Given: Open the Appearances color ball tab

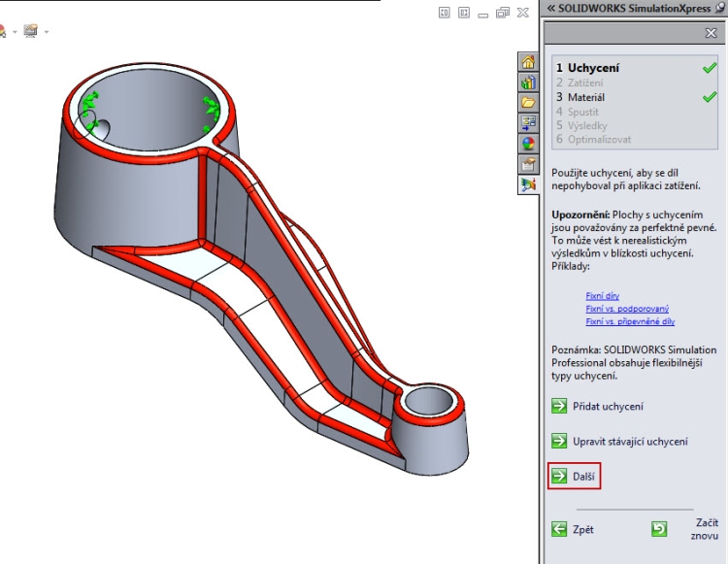Looking at the screenshot, I should [528, 144].
